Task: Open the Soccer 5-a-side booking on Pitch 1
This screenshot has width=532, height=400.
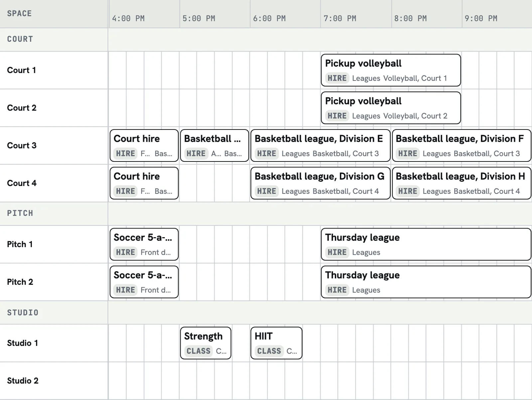Action: 144,244
